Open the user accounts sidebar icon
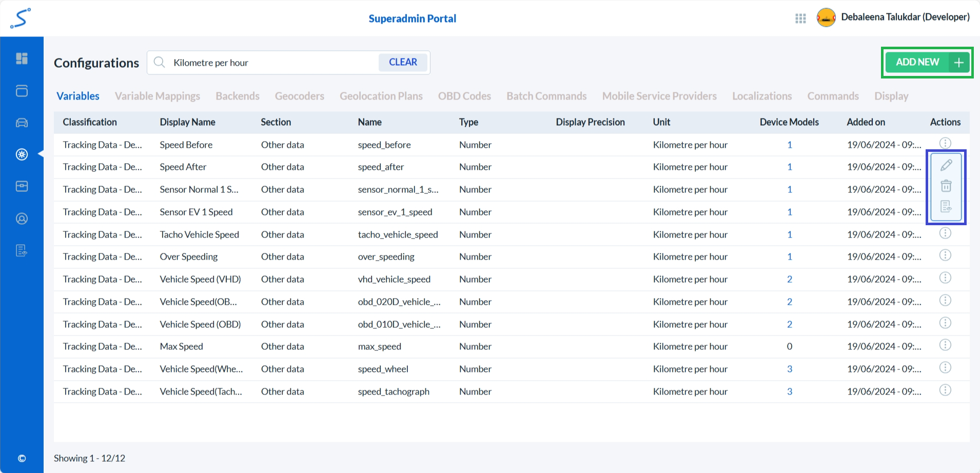This screenshot has width=980, height=473. coord(22,218)
